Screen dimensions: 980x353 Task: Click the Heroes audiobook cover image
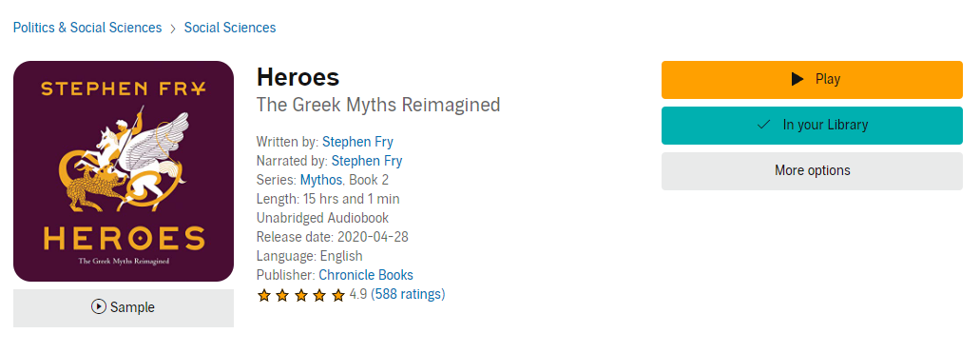coord(124,171)
